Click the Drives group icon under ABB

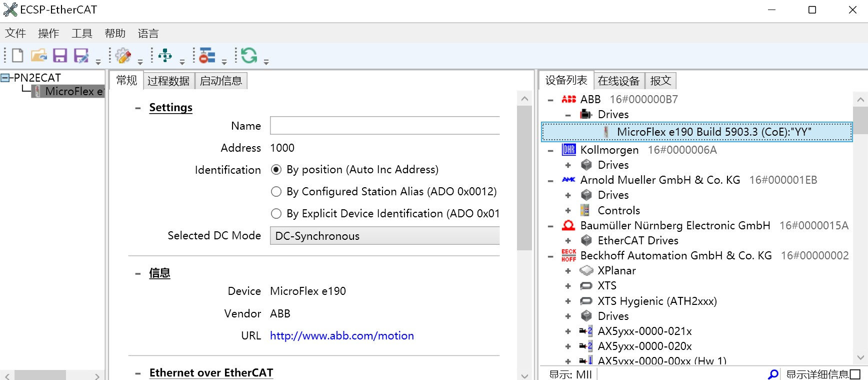tap(586, 114)
